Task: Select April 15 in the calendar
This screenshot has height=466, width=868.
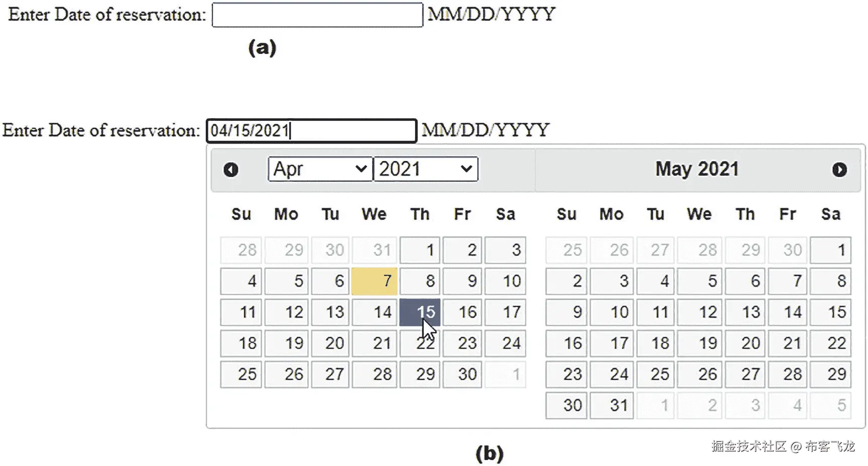Action: pyautogui.click(x=420, y=312)
